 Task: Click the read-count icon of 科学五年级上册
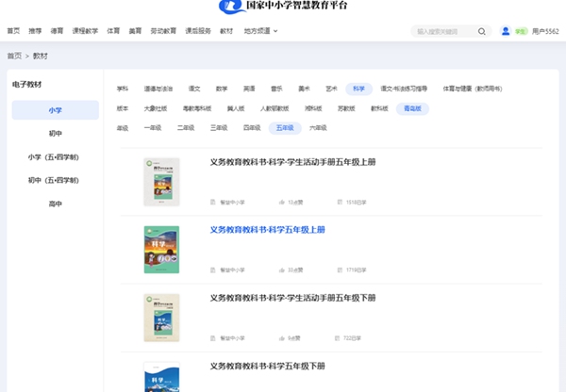339,269
